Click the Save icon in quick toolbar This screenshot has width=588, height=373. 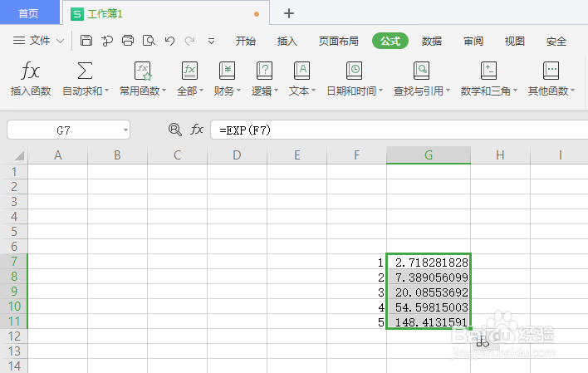point(86,41)
